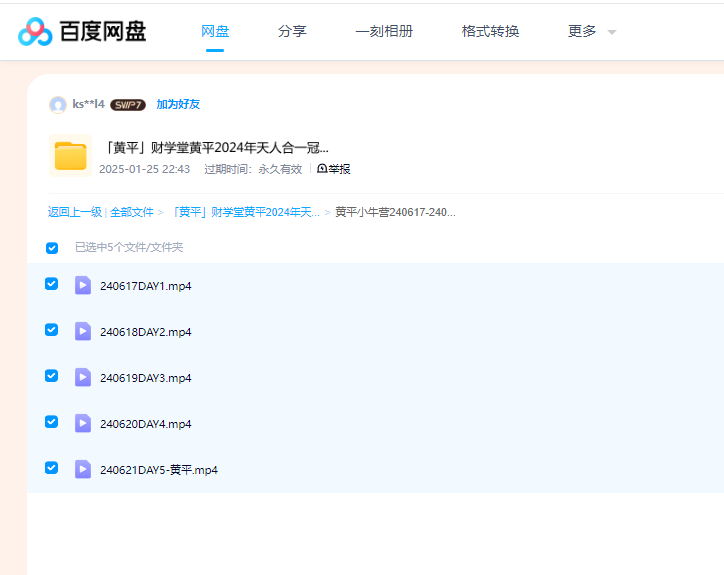The height and width of the screenshot is (575, 724).
Task: Switch to the 网盘 tab
Action: pyautogui.click(x=215, y=31)
